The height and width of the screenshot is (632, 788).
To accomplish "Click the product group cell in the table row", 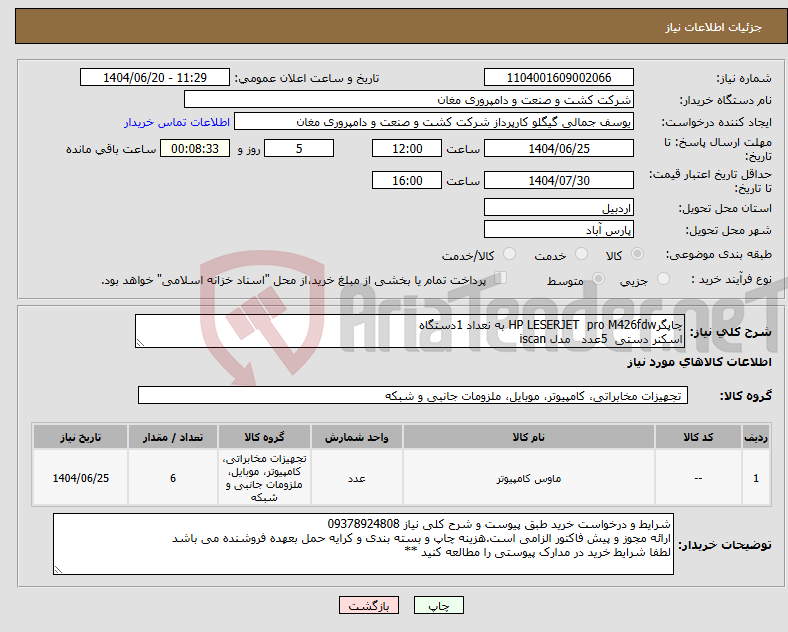I will pos(264,478).
